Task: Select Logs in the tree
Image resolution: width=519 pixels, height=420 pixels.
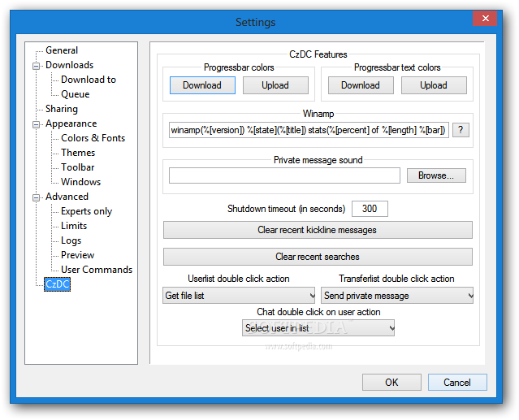Action: 71,240
